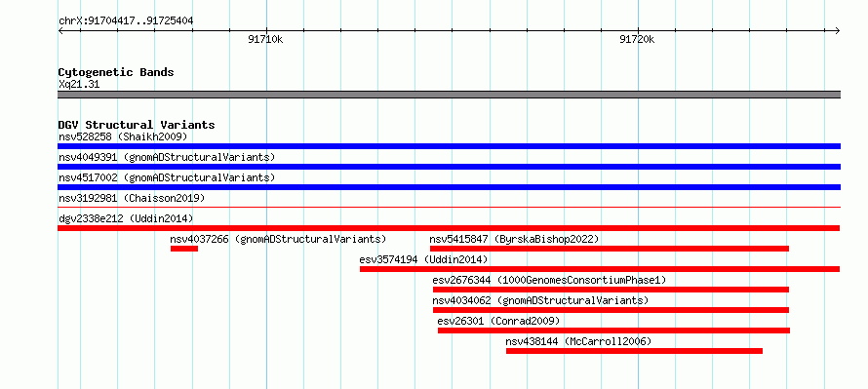
Task: Select the red nsv4034062 variant bar
Action: [x=611, y=310]
